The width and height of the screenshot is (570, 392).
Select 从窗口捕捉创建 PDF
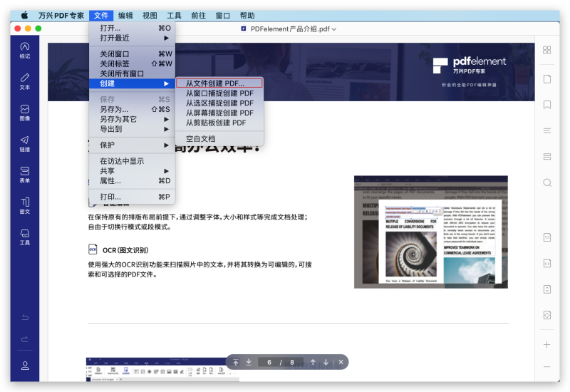(x=219, y=93)
